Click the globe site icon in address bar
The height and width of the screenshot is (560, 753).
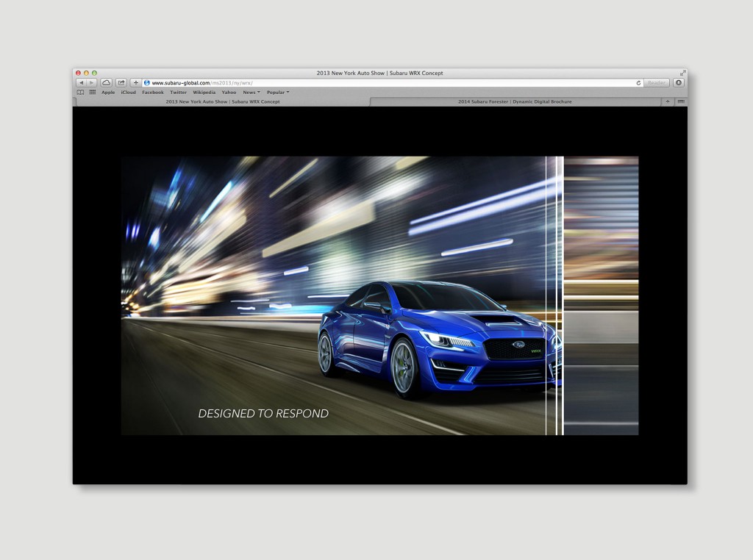click(147, 83)
